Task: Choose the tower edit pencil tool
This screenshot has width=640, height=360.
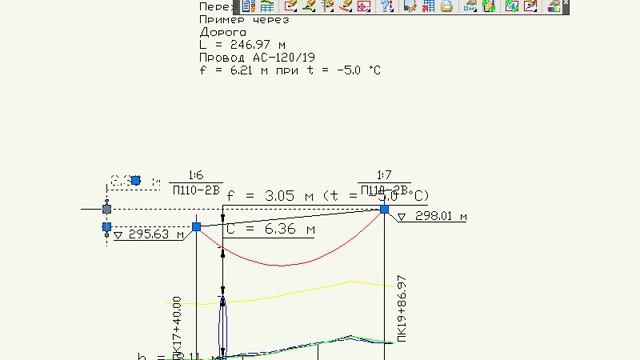Action: (327, 6)
